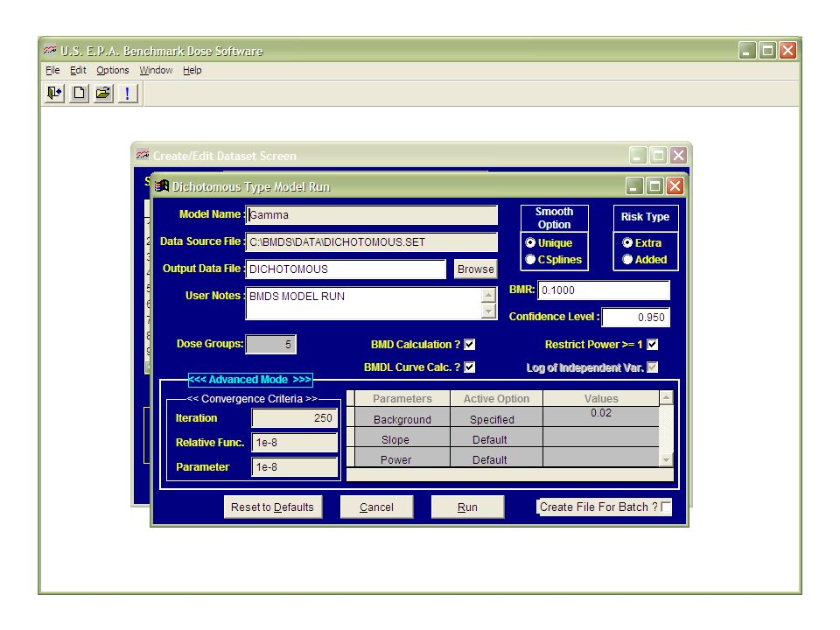
Task: Close the Dichotomous Type Model Run dialog
Action: pyautogui.click(x=675, y=185)
